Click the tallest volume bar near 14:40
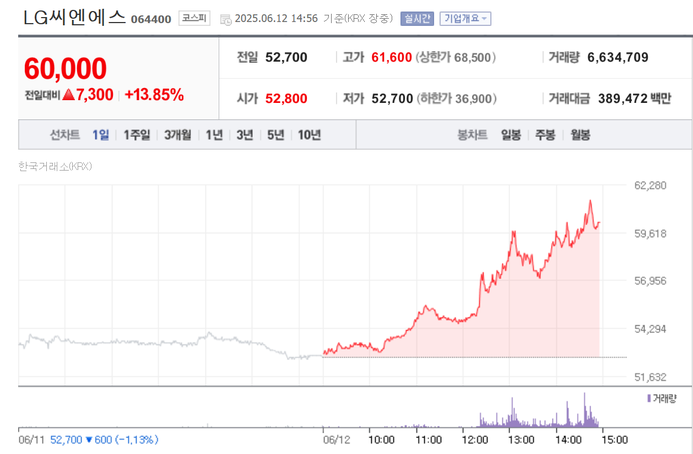Image resolution: width=693 pixels, height=454 pixels. click(584, 409)
